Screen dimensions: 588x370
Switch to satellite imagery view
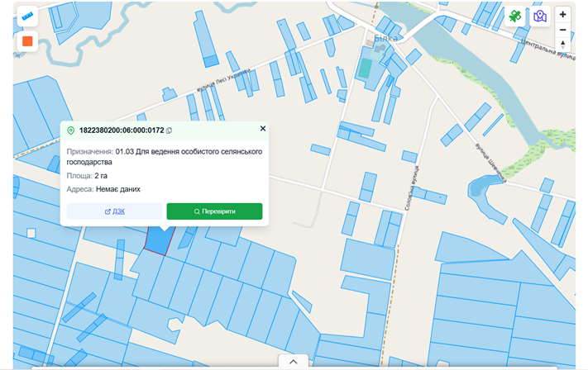[x=515, y=16]
